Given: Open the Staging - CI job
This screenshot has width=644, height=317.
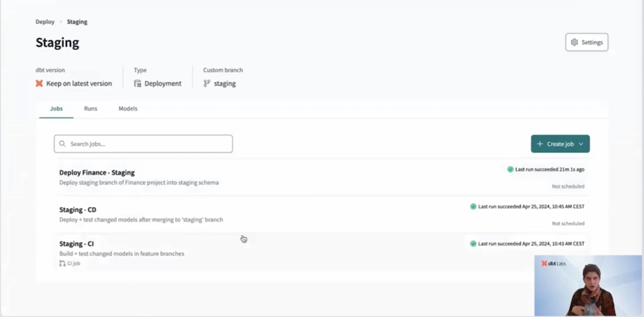Looking at the screenshot, I should (x=76, y=244).
